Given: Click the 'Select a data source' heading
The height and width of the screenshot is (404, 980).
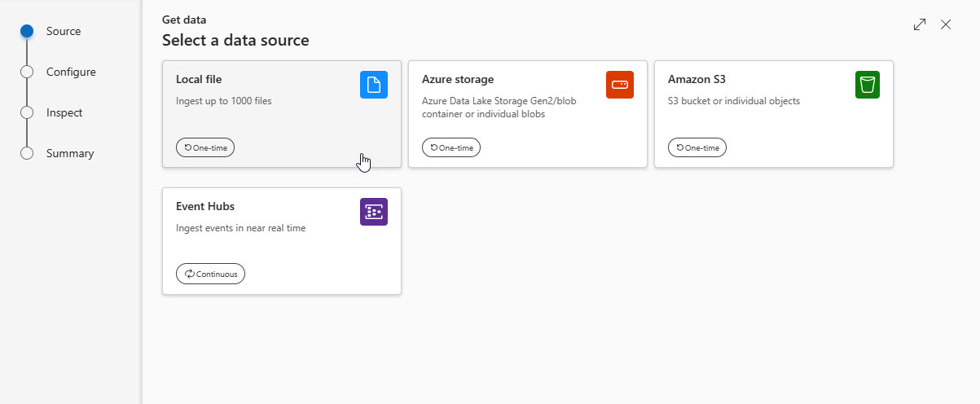Looking at the screenshot, I should click(x=235, y=40).
